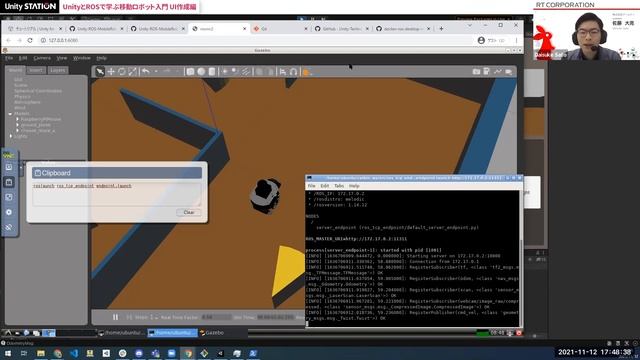Expand the third model under Models
Viewport: 640px width, 360px height.
(18, 131)
